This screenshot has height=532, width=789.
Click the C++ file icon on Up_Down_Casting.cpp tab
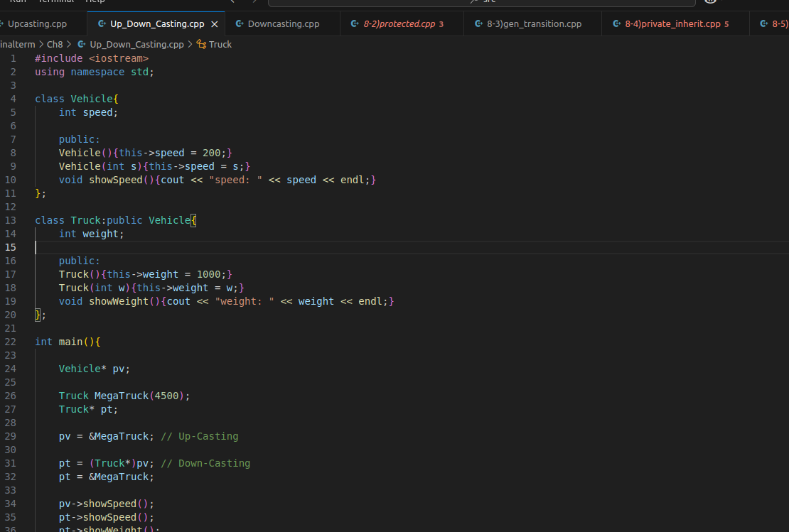click(x=102, y=23)
